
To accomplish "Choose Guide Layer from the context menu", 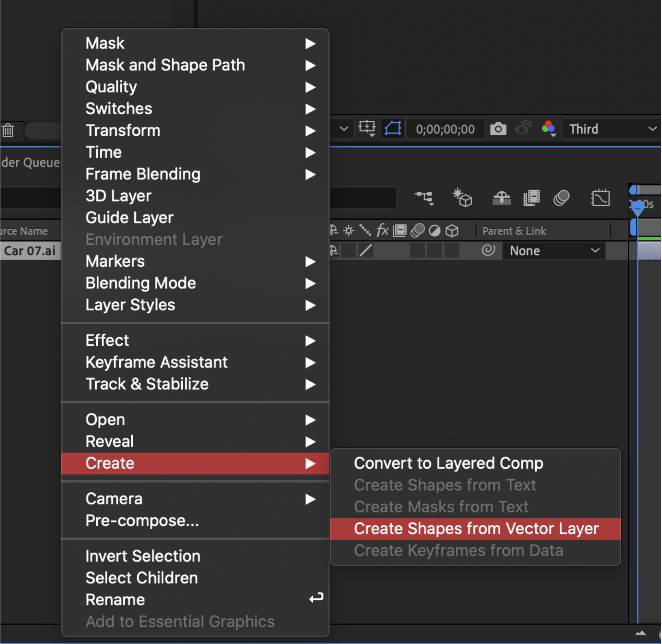I will pyautogui.click(x=196, y=218).
